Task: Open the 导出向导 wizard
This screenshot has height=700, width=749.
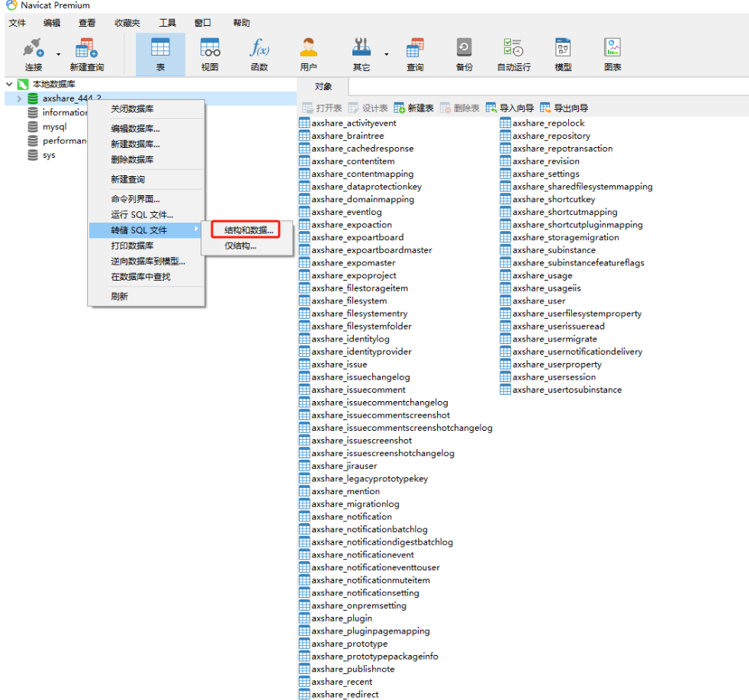Action: [x=564, y=108]
